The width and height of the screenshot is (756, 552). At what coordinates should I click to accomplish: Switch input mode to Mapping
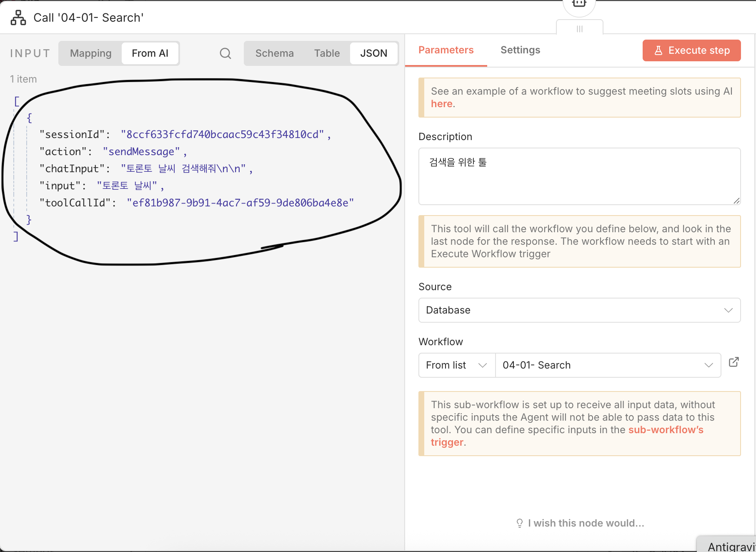[x=90, y=53]
